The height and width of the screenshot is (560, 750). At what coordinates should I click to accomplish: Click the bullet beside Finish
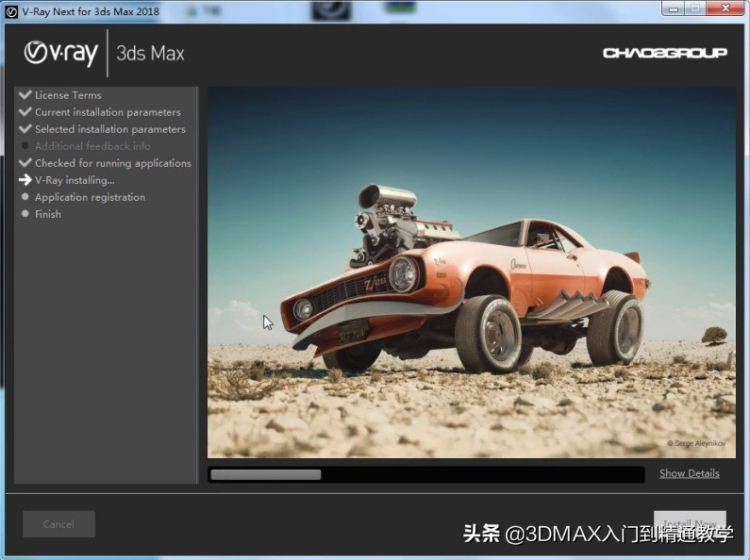(x=25, y=214)
